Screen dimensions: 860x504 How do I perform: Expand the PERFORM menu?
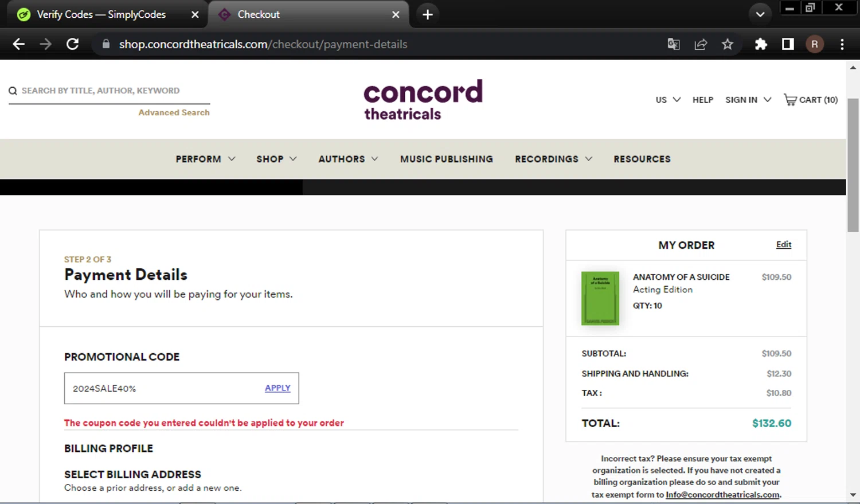[x=205, y=159]
